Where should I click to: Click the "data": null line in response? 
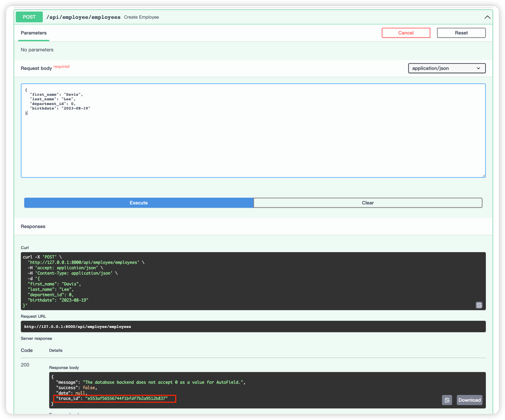pyautogui.click(x=72, y=393)
